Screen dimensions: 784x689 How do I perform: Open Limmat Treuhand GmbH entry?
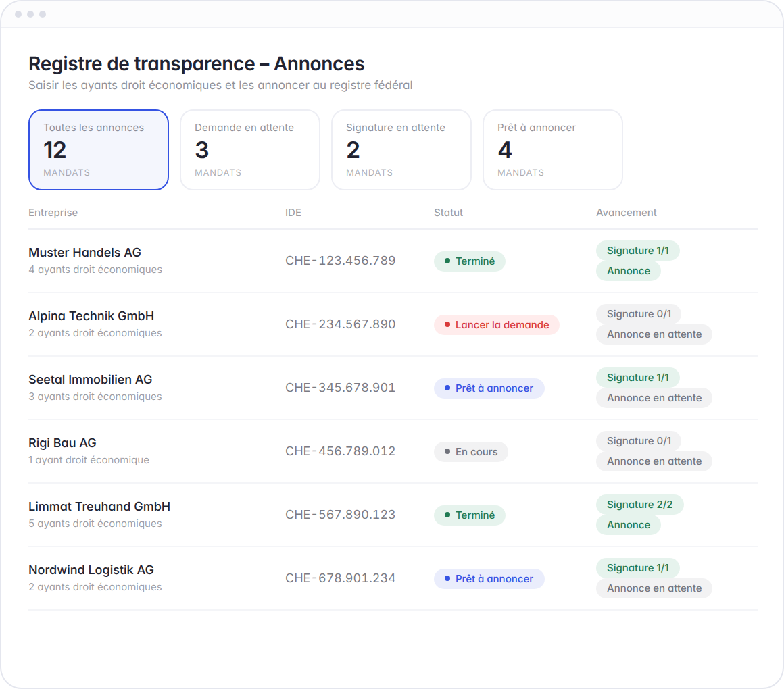coord(393,515)
